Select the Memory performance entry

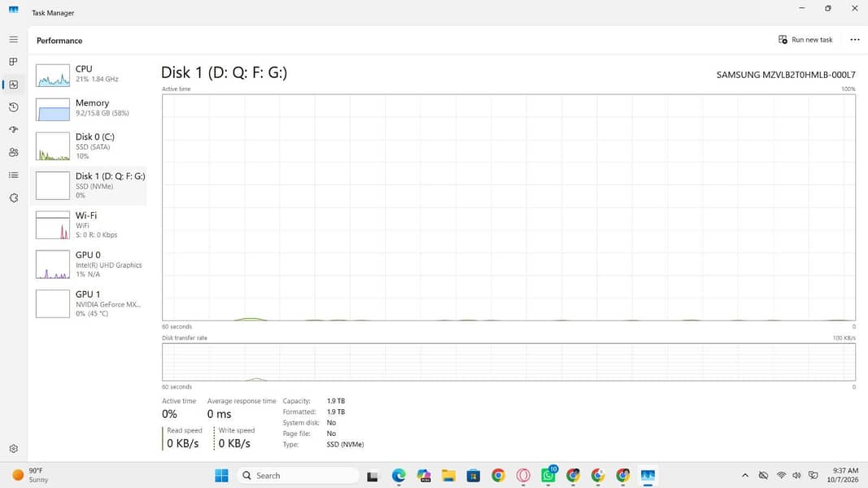89,109
